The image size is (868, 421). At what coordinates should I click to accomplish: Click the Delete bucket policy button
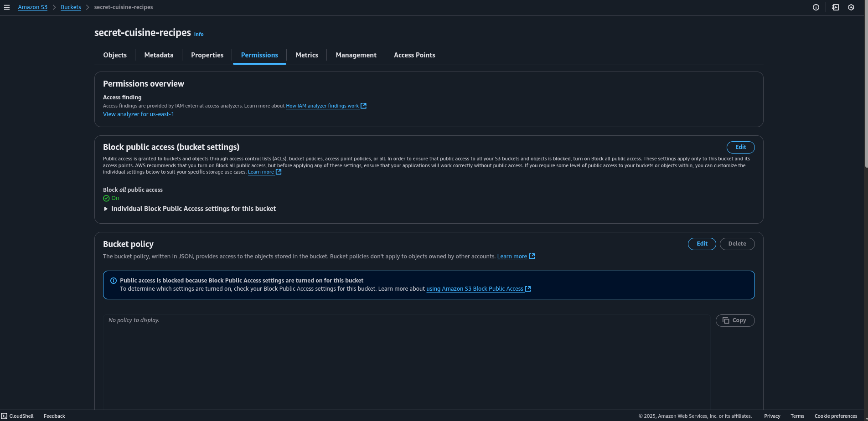(x=737, y=244)
